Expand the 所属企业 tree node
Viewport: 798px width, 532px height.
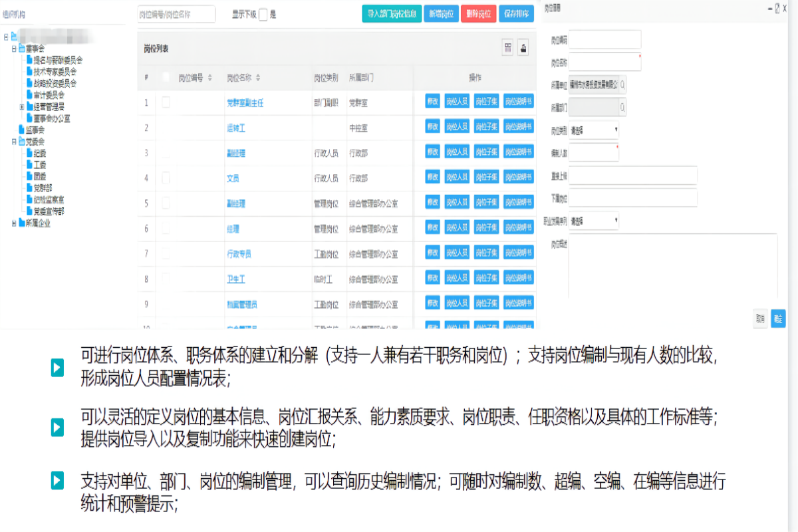tap(13, 223)
